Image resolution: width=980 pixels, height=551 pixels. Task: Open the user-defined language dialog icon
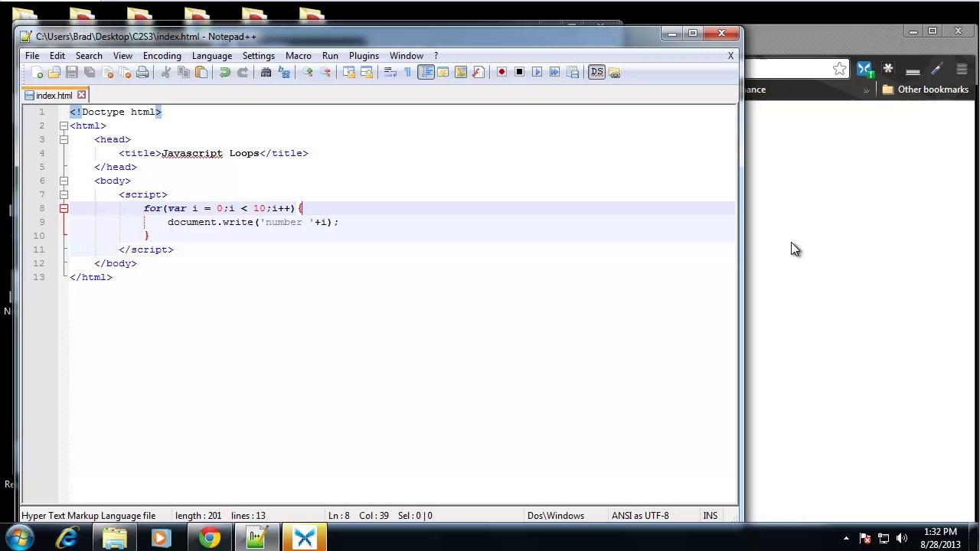[x=443, y=72]
